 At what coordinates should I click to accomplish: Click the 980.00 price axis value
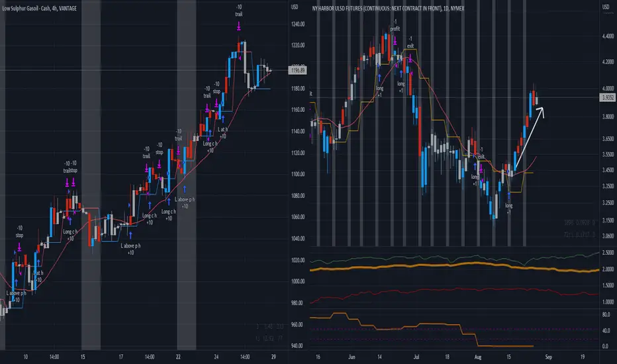pos(298,303)
